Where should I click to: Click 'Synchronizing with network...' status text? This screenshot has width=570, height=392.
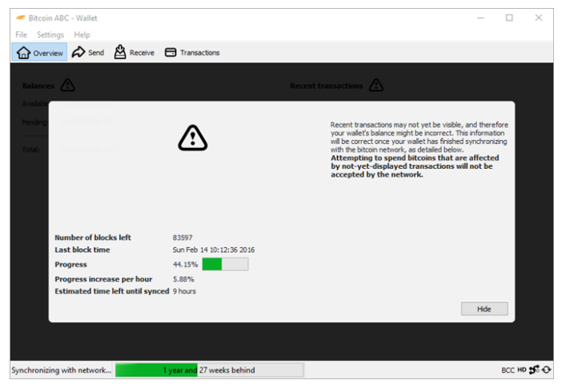[61, 370]
